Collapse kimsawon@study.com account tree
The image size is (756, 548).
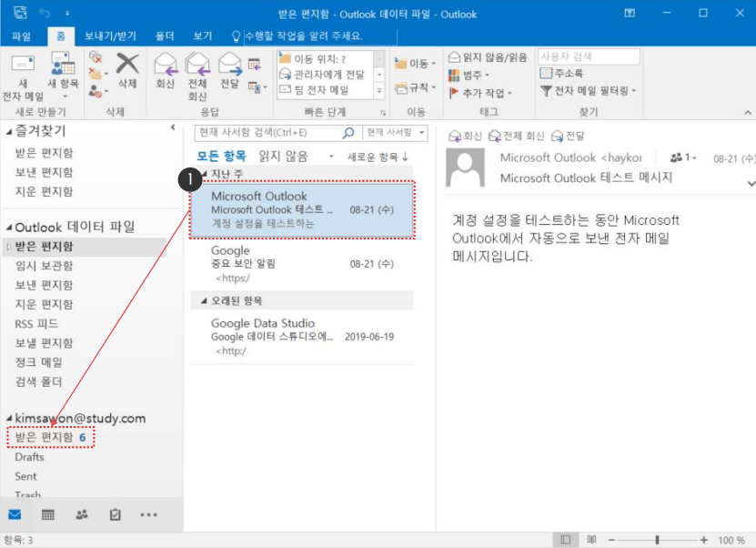9,418
